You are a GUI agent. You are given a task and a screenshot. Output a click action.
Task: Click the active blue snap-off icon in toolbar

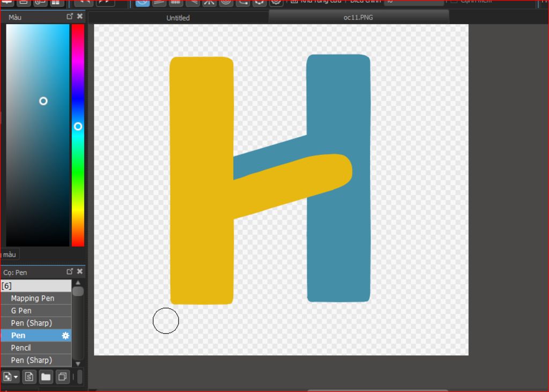pyautogui.click(x=143, y=3)
